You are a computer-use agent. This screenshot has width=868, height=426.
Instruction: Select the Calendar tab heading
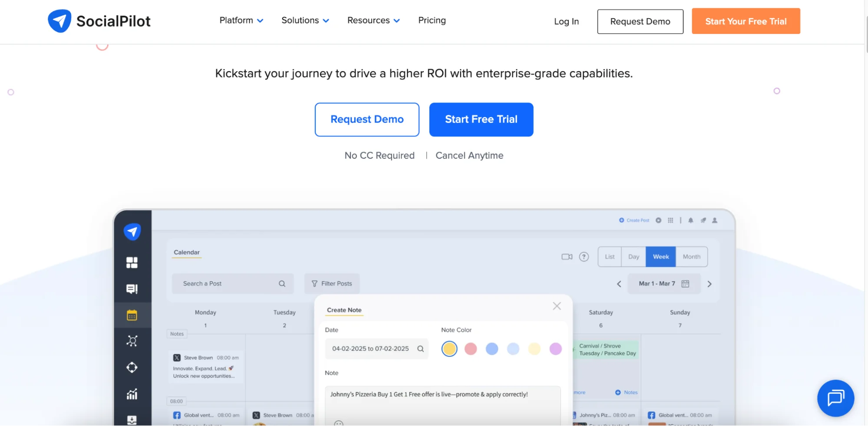[187, 253]
